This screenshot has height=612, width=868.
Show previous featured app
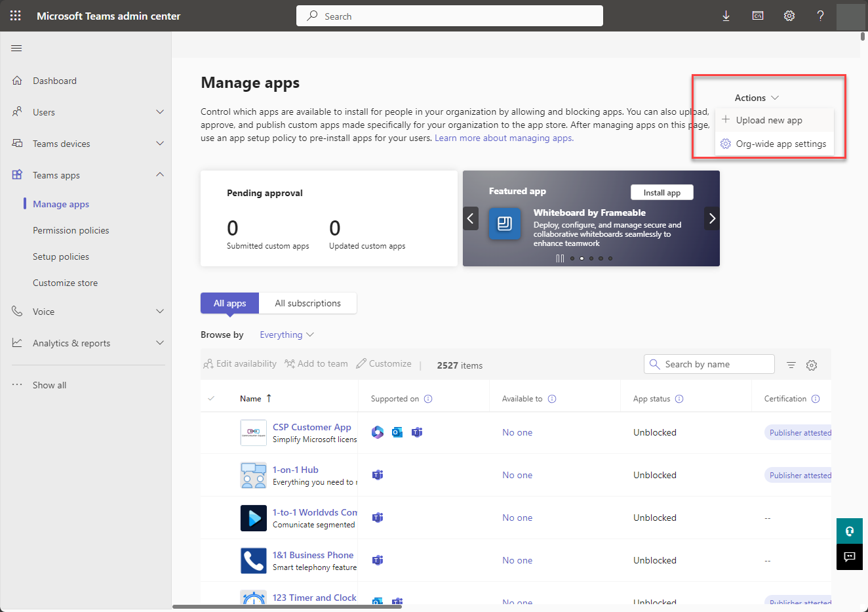click(471, 218)
